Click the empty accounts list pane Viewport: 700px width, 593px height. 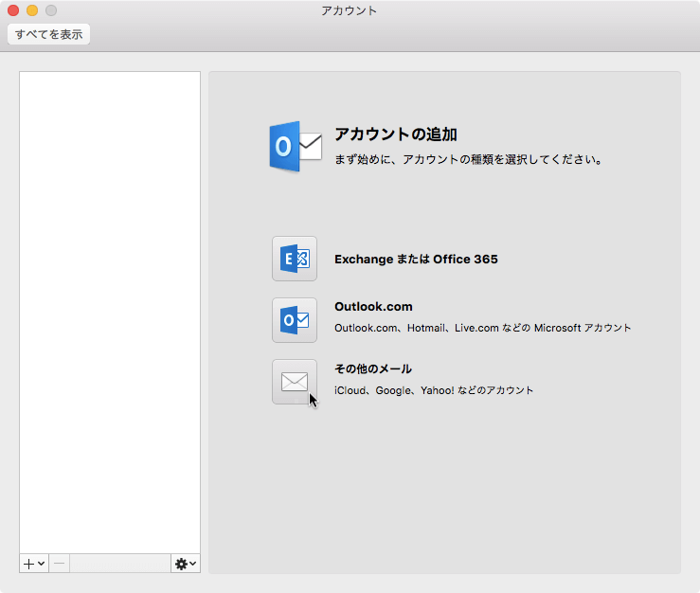110,313
